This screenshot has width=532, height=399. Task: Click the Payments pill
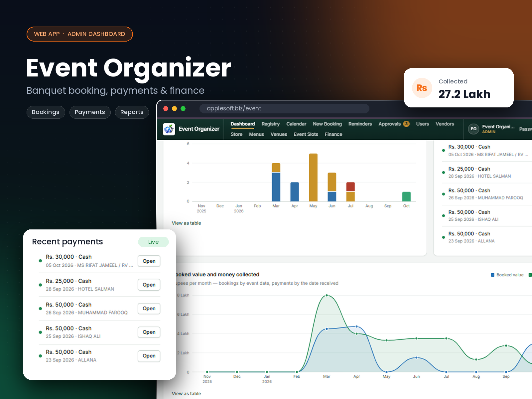(x=90, y=112)
